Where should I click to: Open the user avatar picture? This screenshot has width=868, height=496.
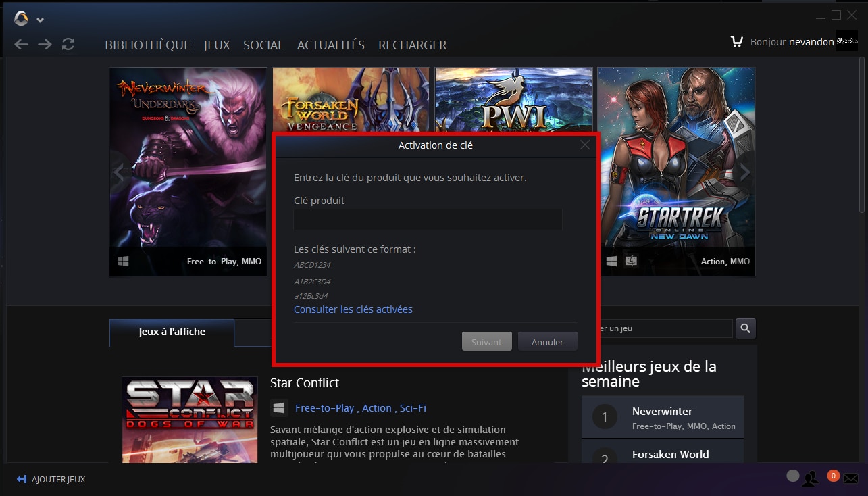click(847, 41)
